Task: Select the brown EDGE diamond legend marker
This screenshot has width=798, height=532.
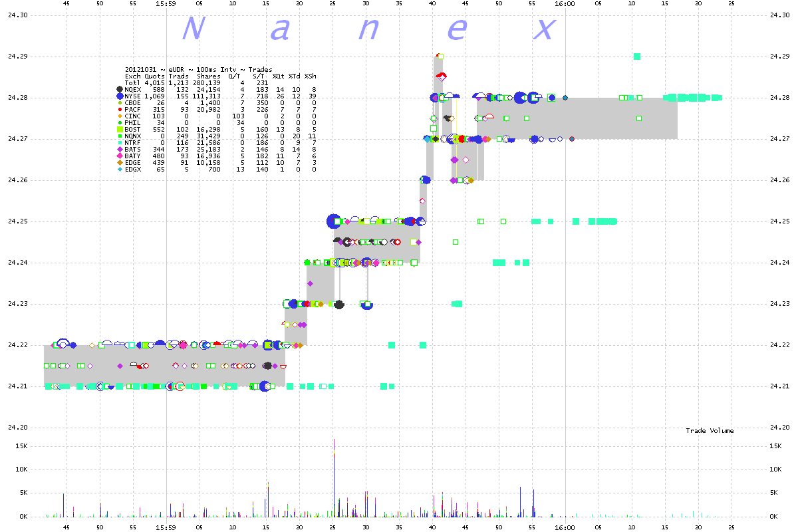Action: point(120,162)
